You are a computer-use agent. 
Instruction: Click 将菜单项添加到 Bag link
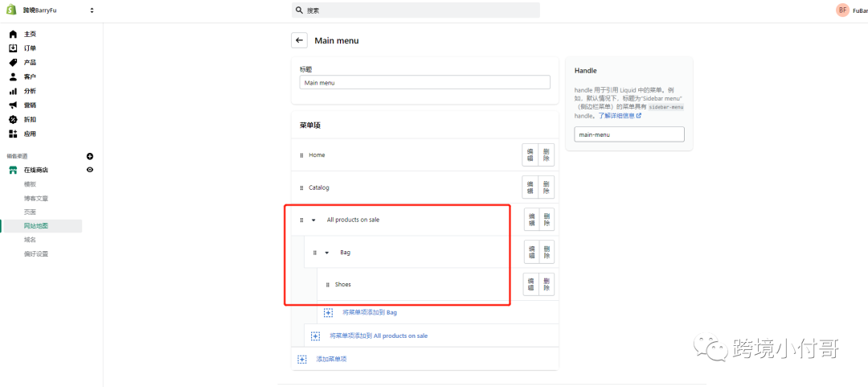click(370, 313)
